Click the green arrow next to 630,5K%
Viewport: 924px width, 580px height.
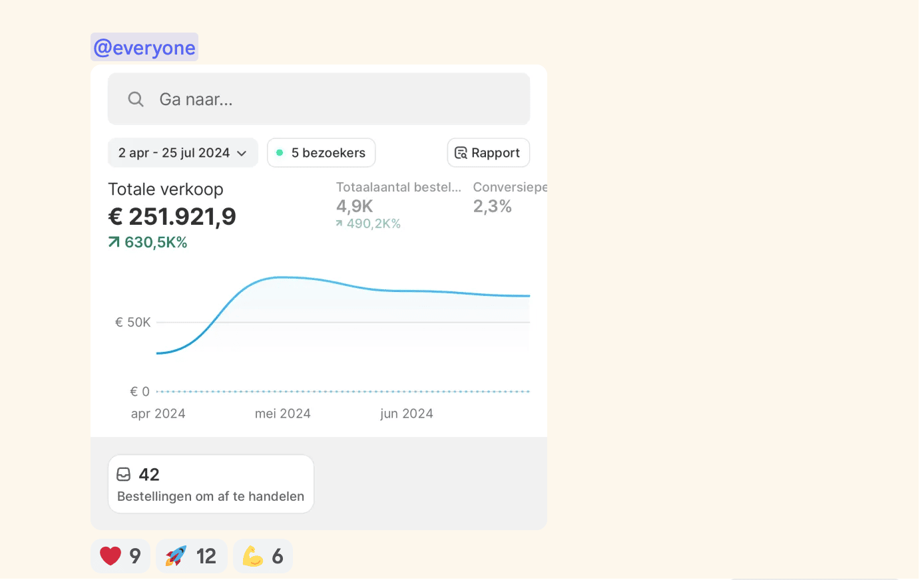pos(115,242)
